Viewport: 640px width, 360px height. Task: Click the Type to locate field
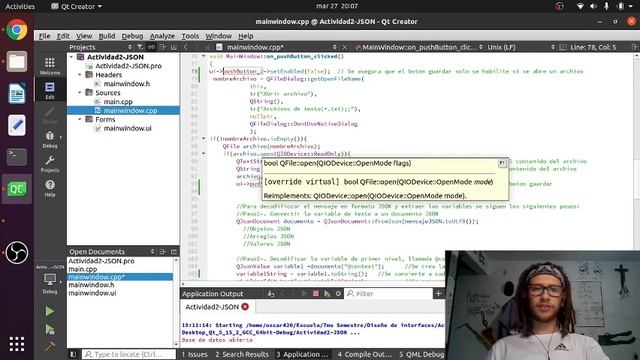point(129,354)
